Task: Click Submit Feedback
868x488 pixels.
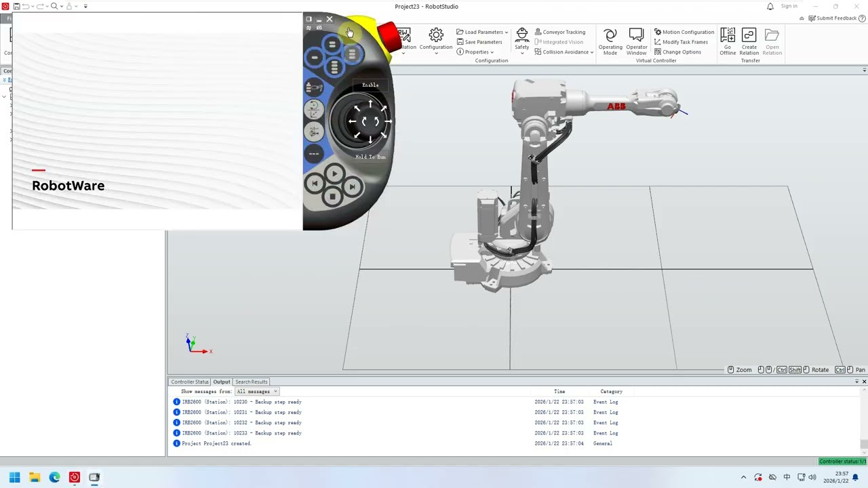Action: click(x=832, y=18)
